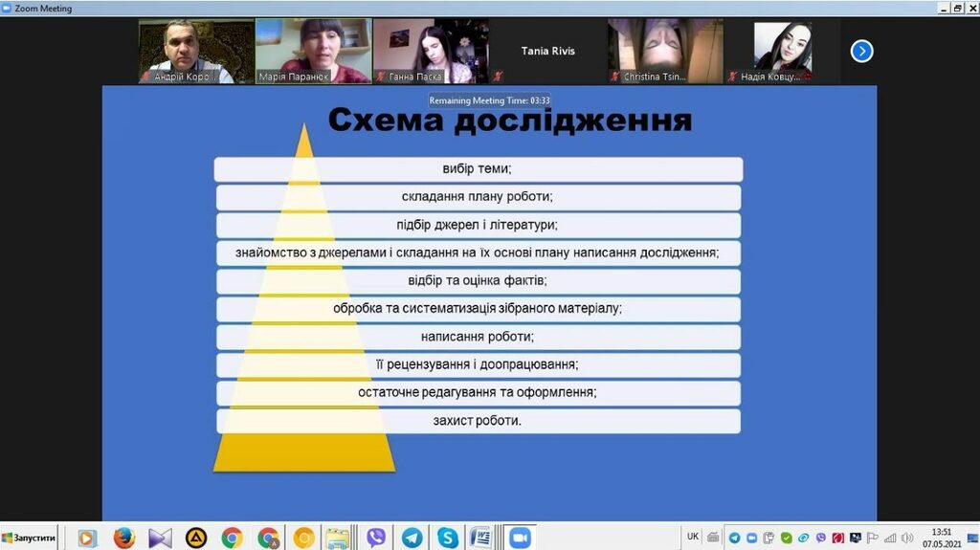
Task: Open Google Chrome from the taskbar
Action: point(232,538)
